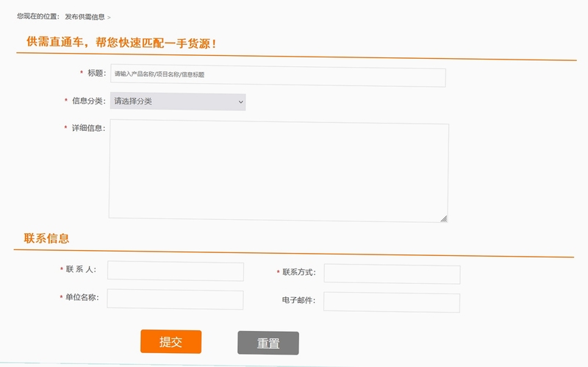588x367 pixels.
Task: Open the 请选择分类 category dropdown
Action: [178, 101]
